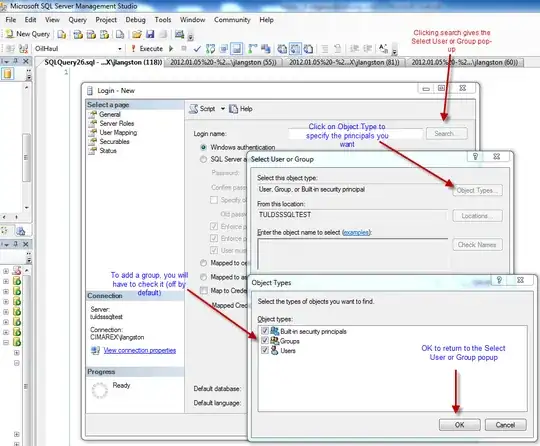Click the Results to Grid icon
The height and width of the screenshot is (446, 540).
click(295, 49)
